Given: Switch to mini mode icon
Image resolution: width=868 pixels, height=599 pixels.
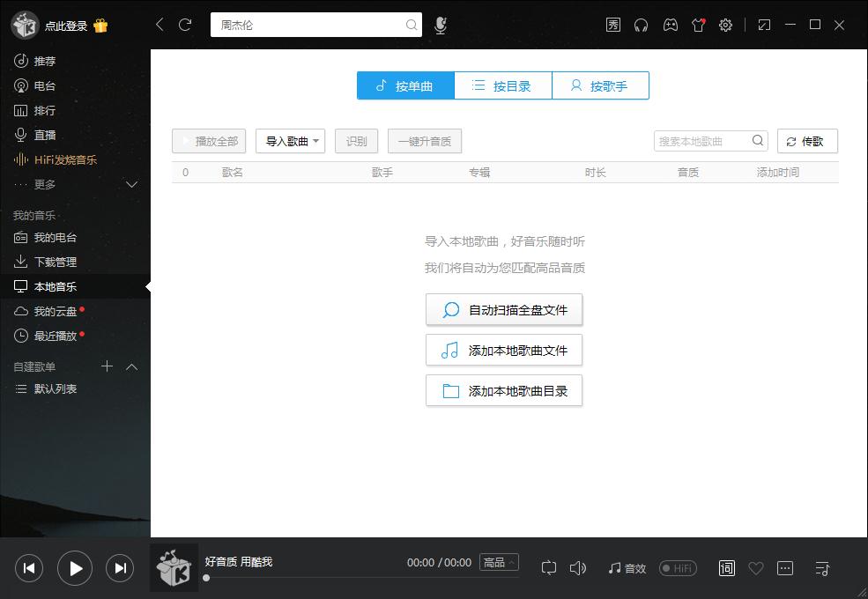Looking at the screenshot, I should click(x=764, y=25).
